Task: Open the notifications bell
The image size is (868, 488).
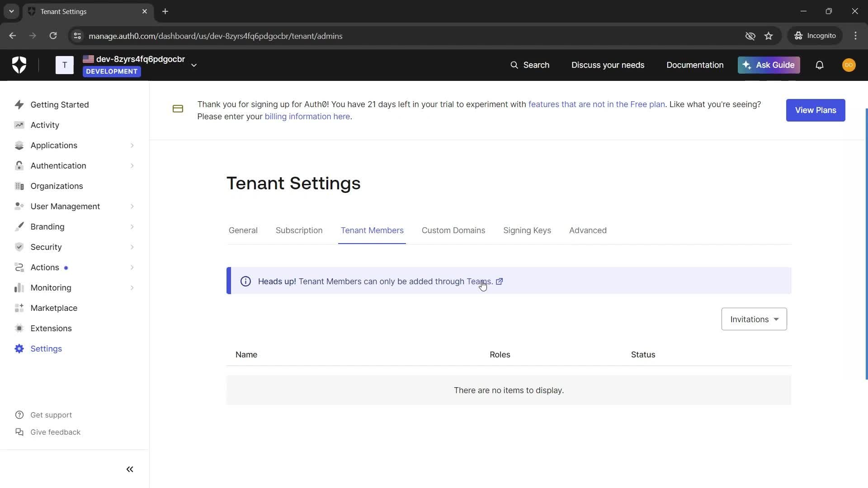Action: 820,65
